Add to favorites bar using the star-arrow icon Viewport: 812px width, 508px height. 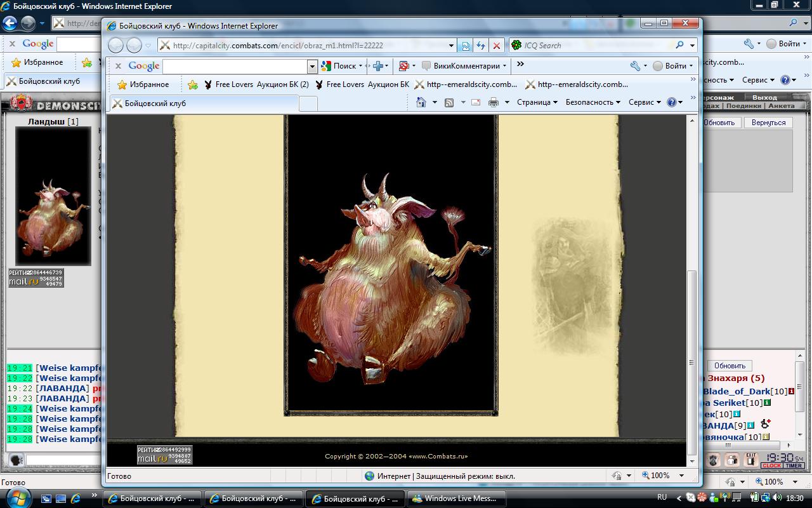(x=193, y=84)
